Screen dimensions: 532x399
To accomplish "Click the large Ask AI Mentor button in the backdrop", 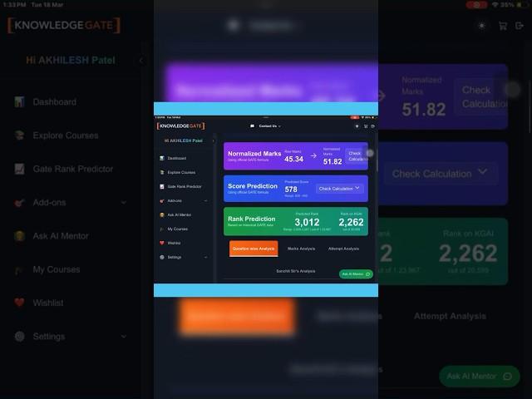I will pos(480,377).
